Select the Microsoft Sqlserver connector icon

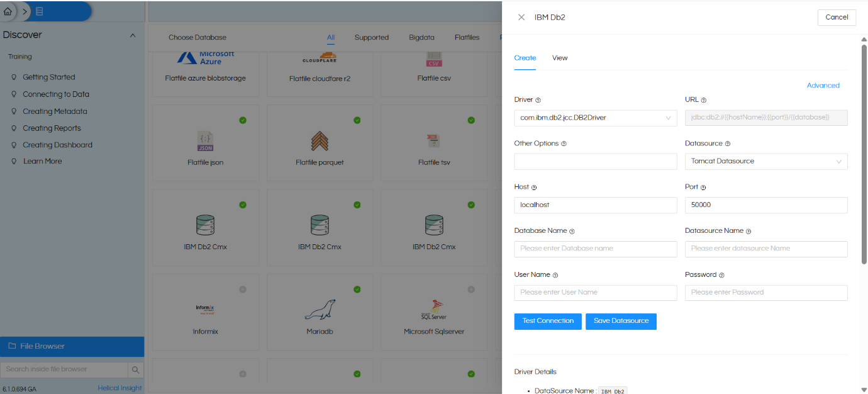click(433, 308)
